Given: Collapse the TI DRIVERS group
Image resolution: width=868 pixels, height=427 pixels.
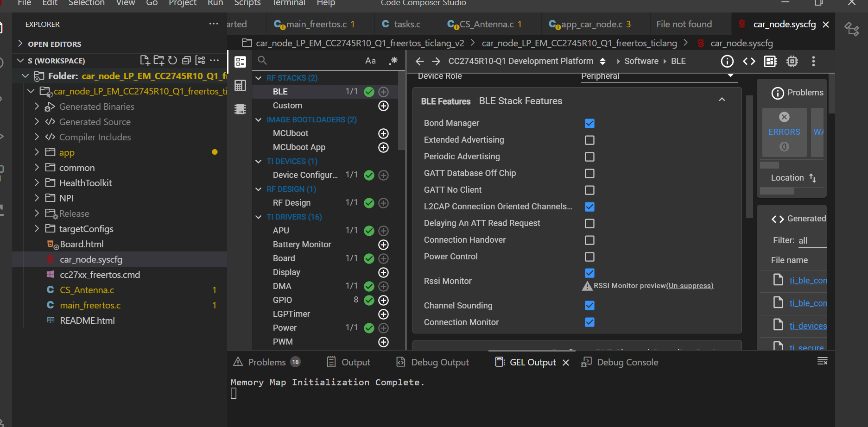Looking at the screenshot, I should point(259,217).
